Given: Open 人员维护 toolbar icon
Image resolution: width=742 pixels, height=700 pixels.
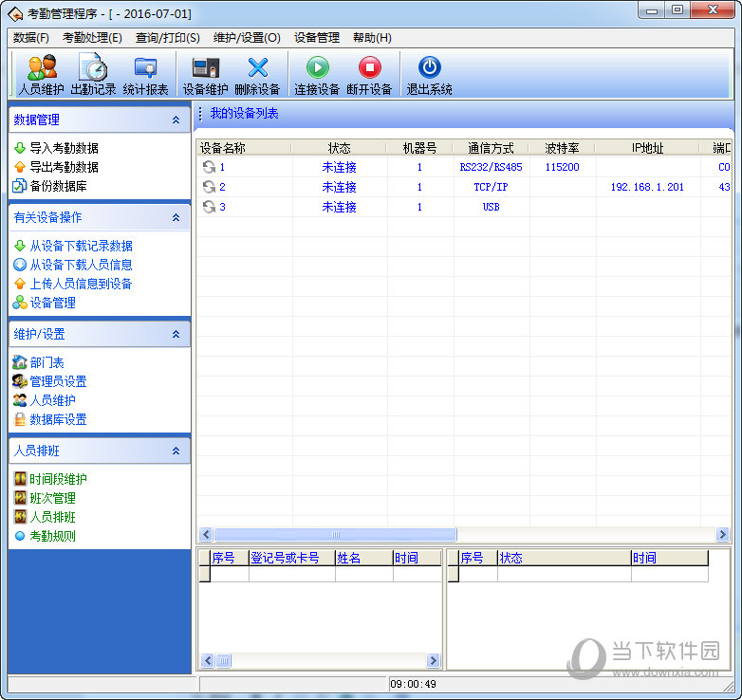Looking at the screenshot, I should click(x=42, y=67).
